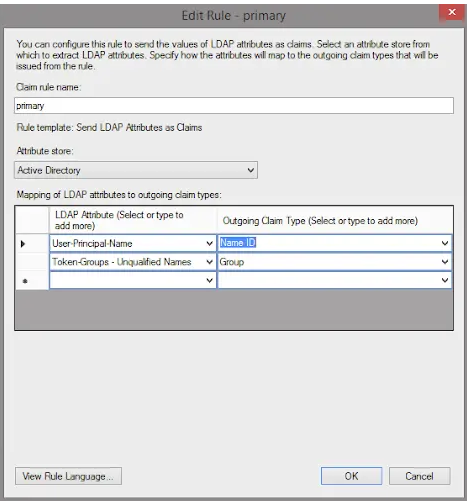Expand the User-Principal-Name LDAP attribute dropdown arrow

[209, 244]
